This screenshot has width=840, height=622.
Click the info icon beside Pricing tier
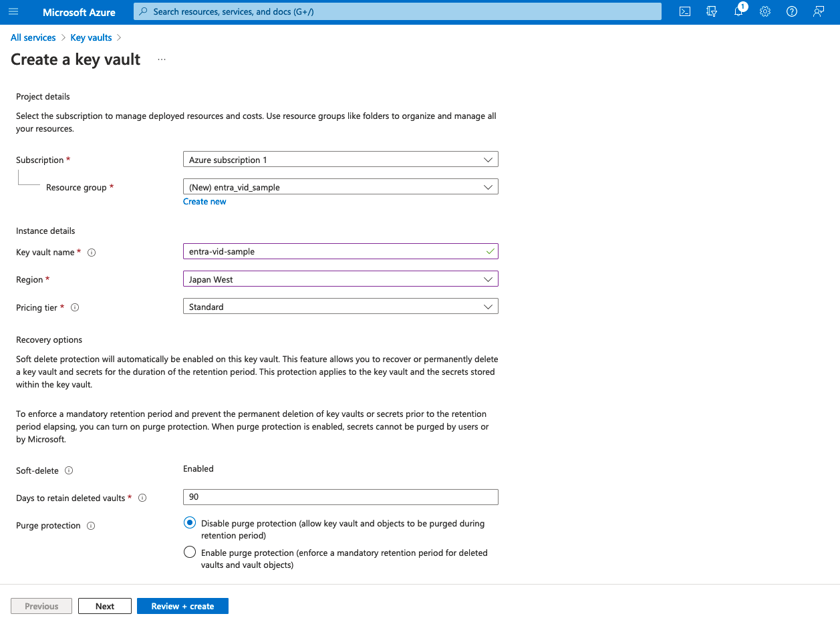coord(75,307)
